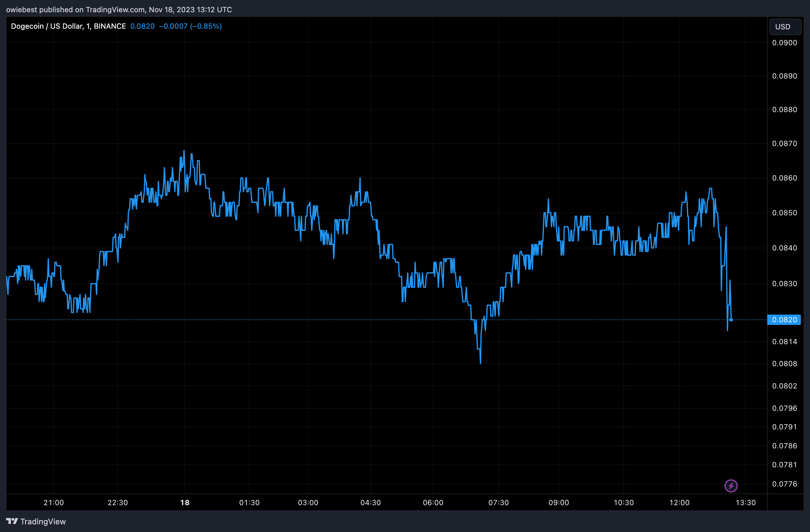
Task: Select the current price label 0.0820
Action: pyautogui.click(x=784, y=319)
